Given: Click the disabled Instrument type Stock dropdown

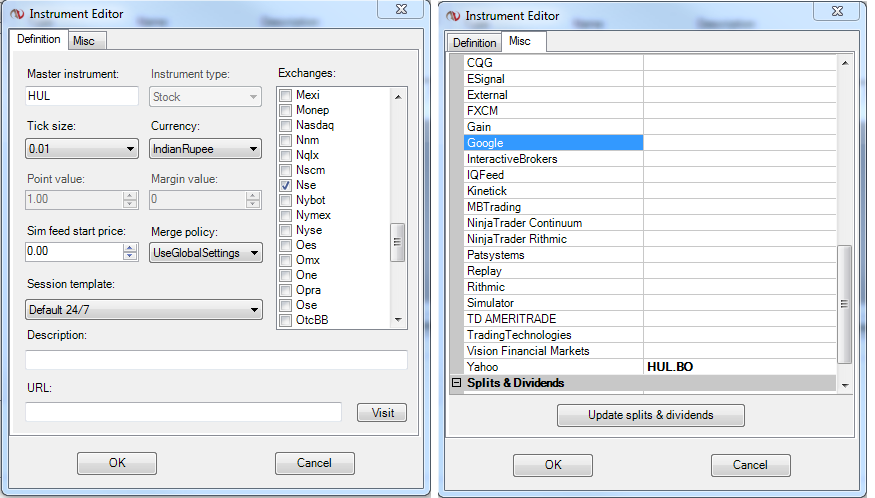Looking at the screenshot, I should [x=205, y=97].
